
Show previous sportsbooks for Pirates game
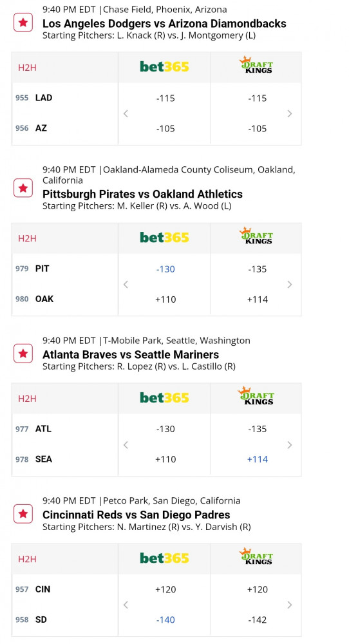(126, 285)
